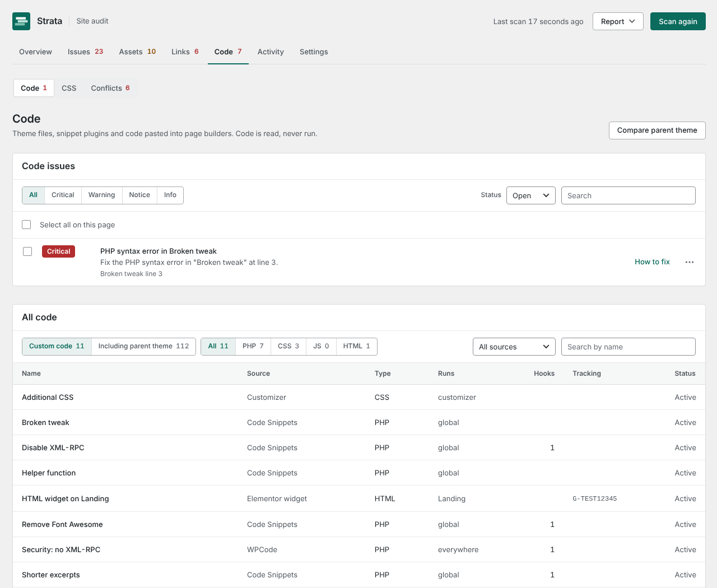Viewport: 717px width, 588px height.
Task: Click the G-TEST12345 tracking ID
Action: [595, 498]
